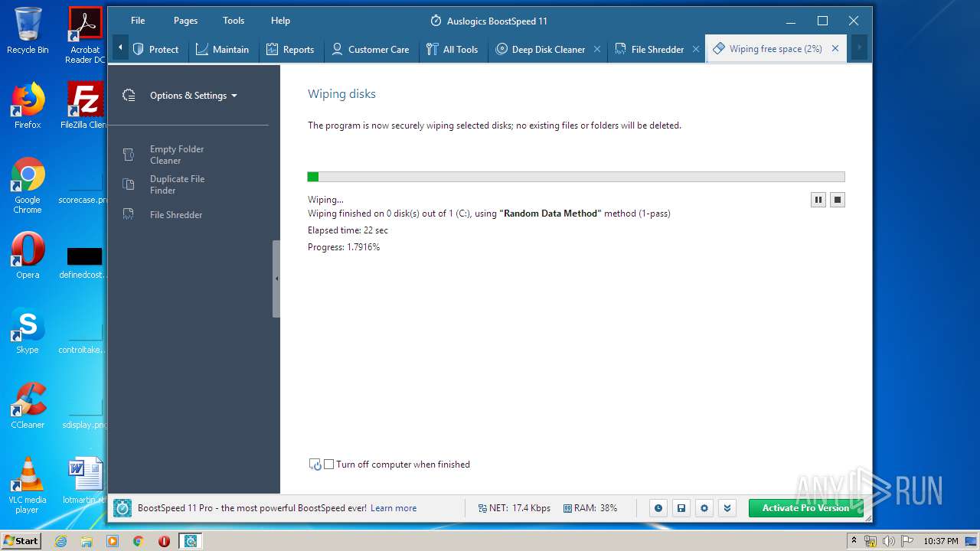This screenshot has width=980, height=551.
Task: Click the RAM usage indicator
Action: tap(590, 508)
